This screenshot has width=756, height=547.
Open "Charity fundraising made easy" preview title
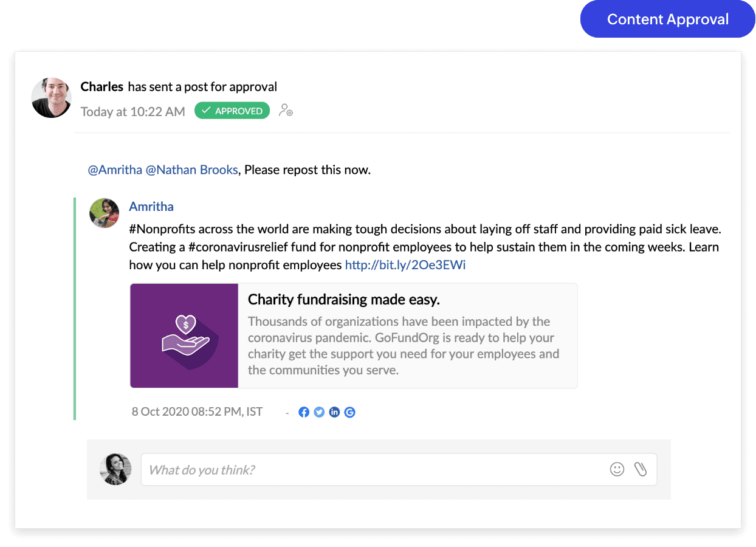pos(344,299)
